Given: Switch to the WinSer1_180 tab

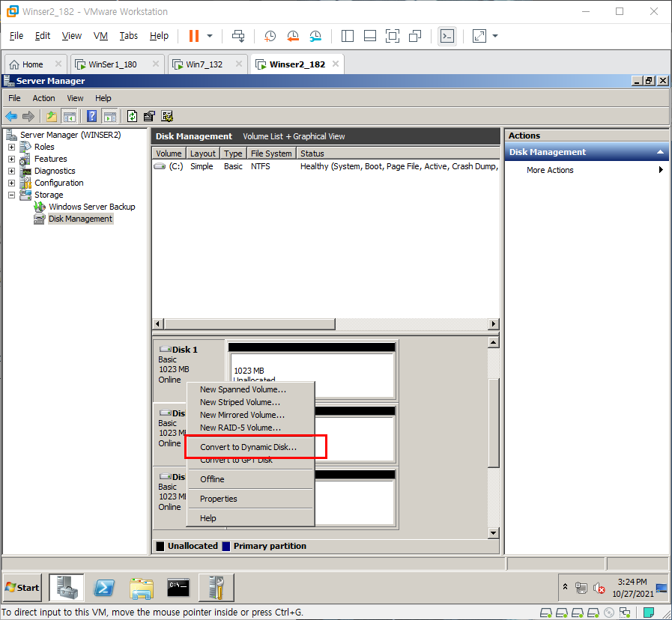Looking at the screenshot, I should pos(112,64).
